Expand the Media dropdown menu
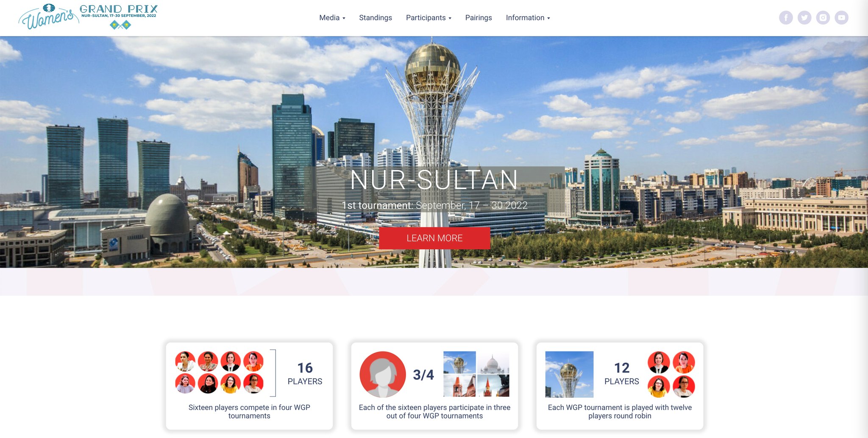 pos(332,18)
